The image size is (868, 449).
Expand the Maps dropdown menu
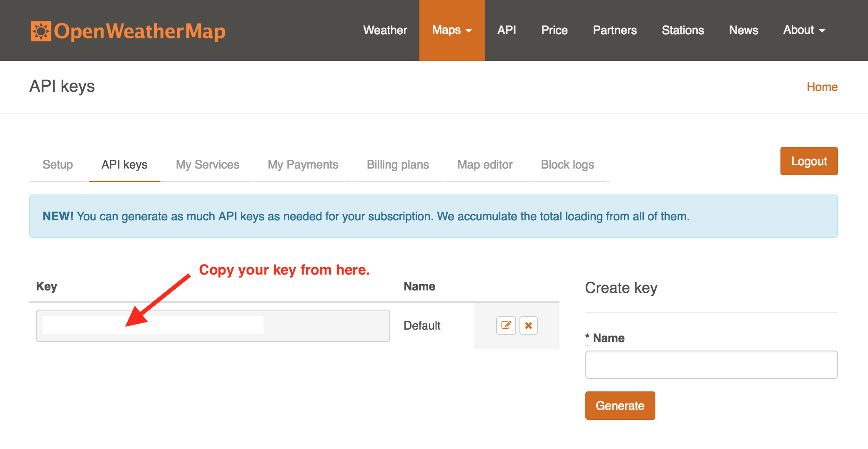pos(452,30)
